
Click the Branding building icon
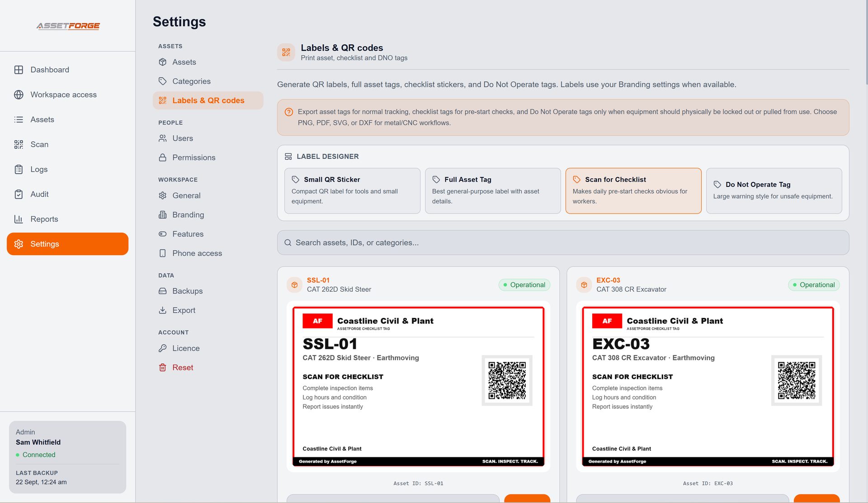pos(163,214)
